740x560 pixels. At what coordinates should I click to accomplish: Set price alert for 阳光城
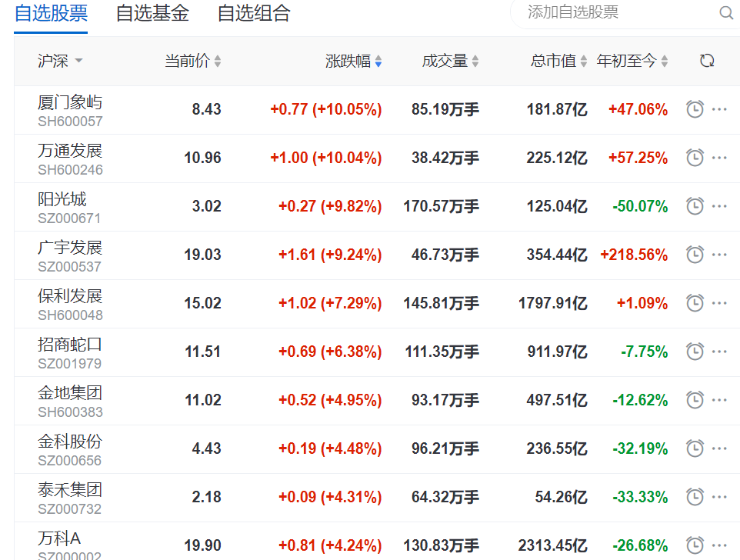pyautogui.click(x=695, y=206)
